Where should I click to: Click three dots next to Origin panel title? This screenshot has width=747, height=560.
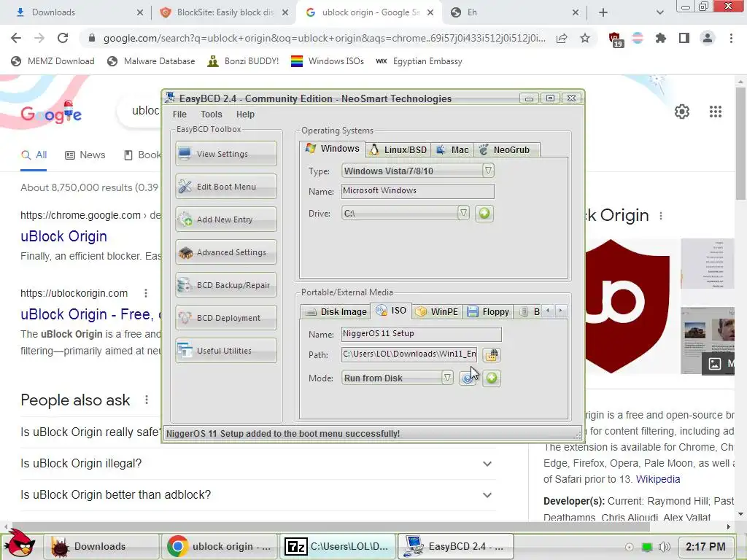(661, 216)
